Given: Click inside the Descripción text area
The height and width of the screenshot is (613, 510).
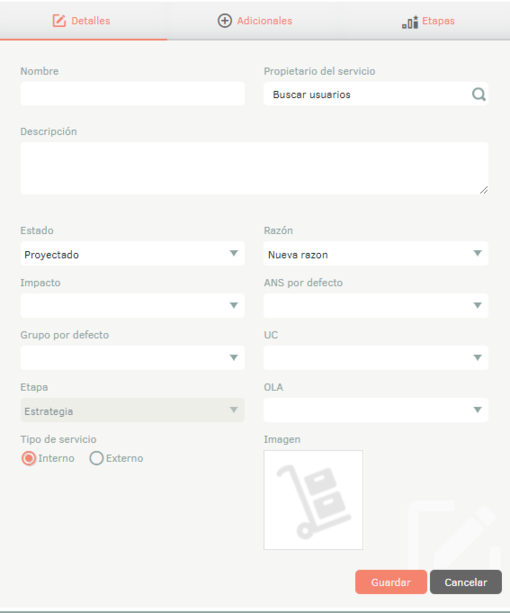Looking at the screenshot, I should click(254, 168).
